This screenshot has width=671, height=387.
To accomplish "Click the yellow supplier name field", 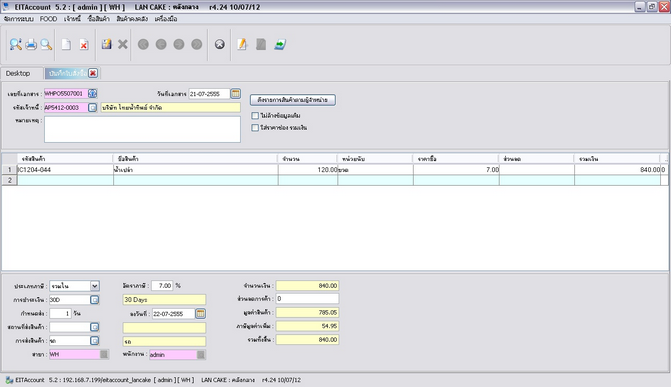I will coord(171,107).
